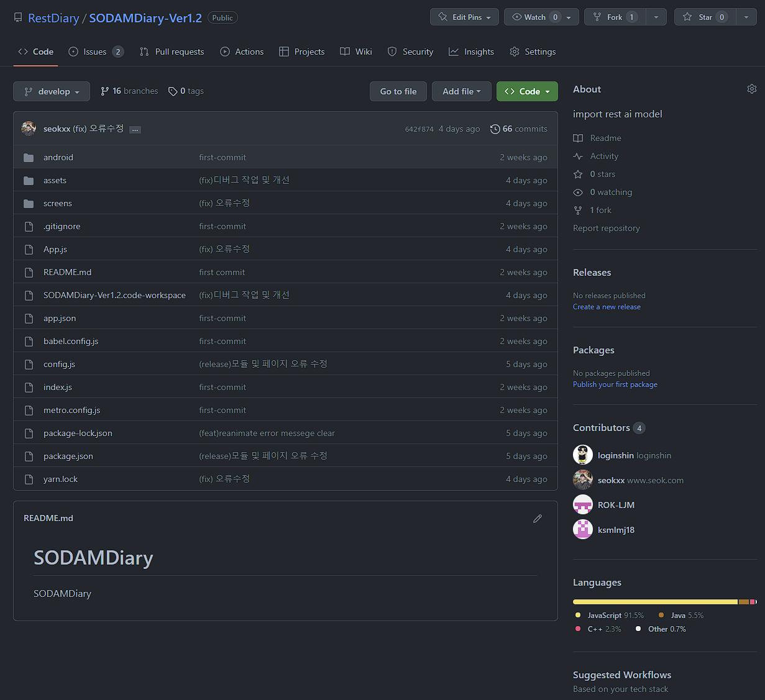This screenshot has width=765, height=700.
Task: Click the loginshin contributor avatar
Action: tap(583, 455)
